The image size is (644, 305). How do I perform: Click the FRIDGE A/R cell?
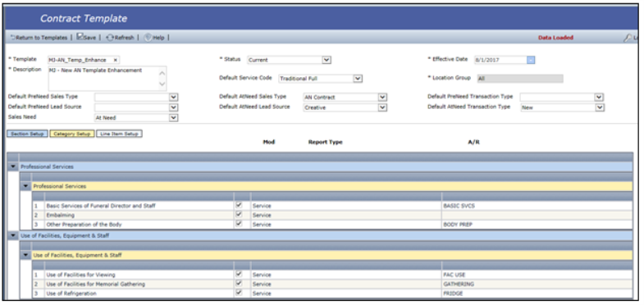[537, 294]
